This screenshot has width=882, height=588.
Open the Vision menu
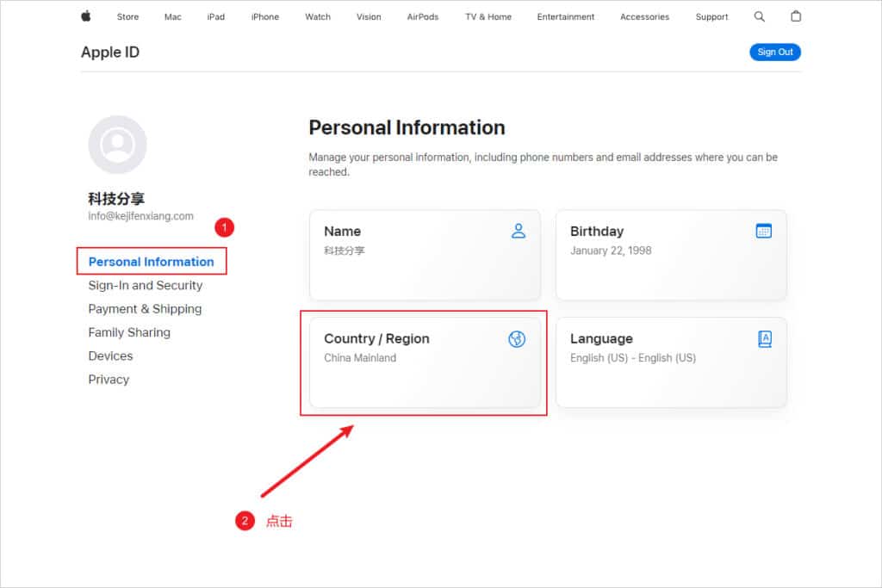[x=369, y=17]
